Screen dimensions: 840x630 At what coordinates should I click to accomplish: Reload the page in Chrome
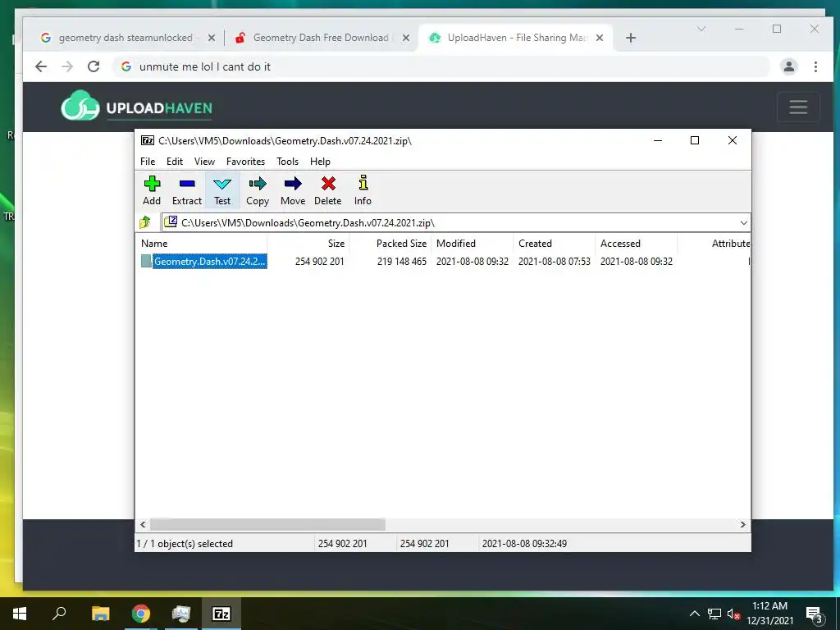click(x=94, y=66)
